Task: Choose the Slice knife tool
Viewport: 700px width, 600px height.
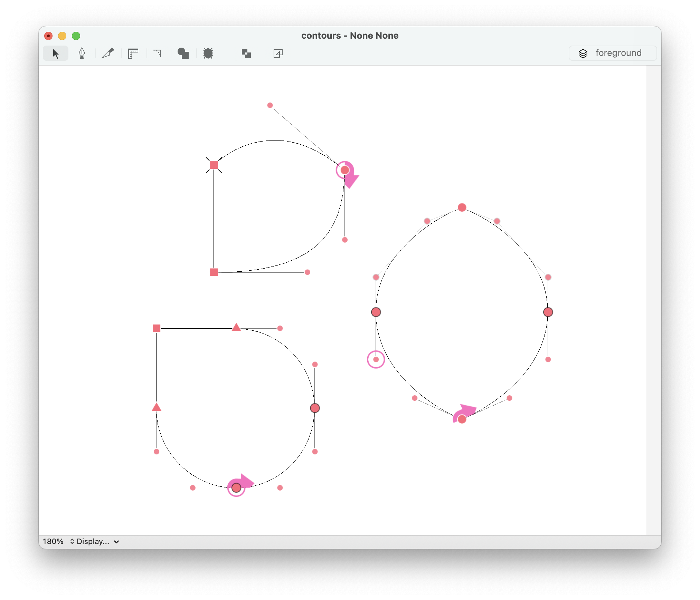Action: 107,53
